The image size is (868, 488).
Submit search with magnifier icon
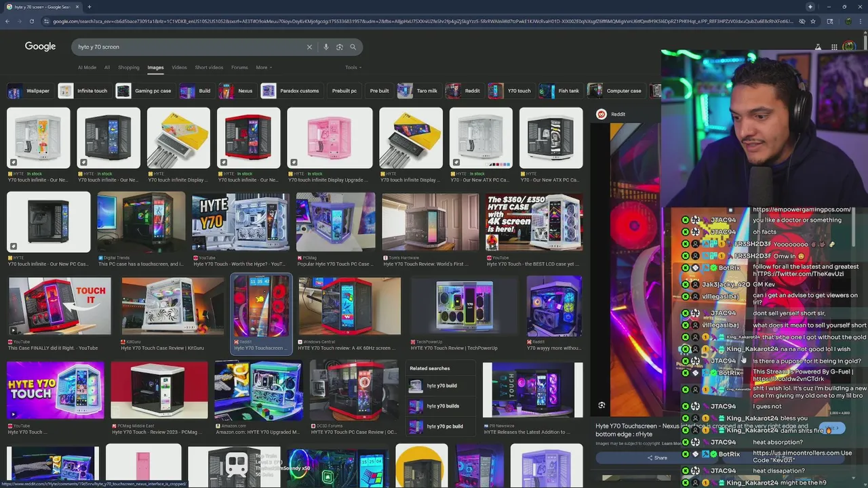pos(353,47)
